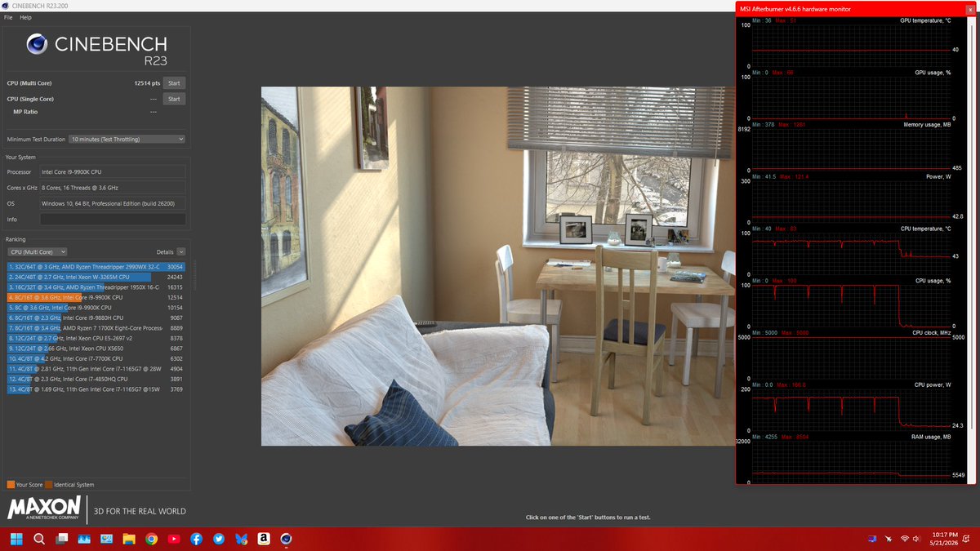Click the CPU usage graph in Afterburner
The height and width of the screenshot is (551, 980).
(851, 305)
